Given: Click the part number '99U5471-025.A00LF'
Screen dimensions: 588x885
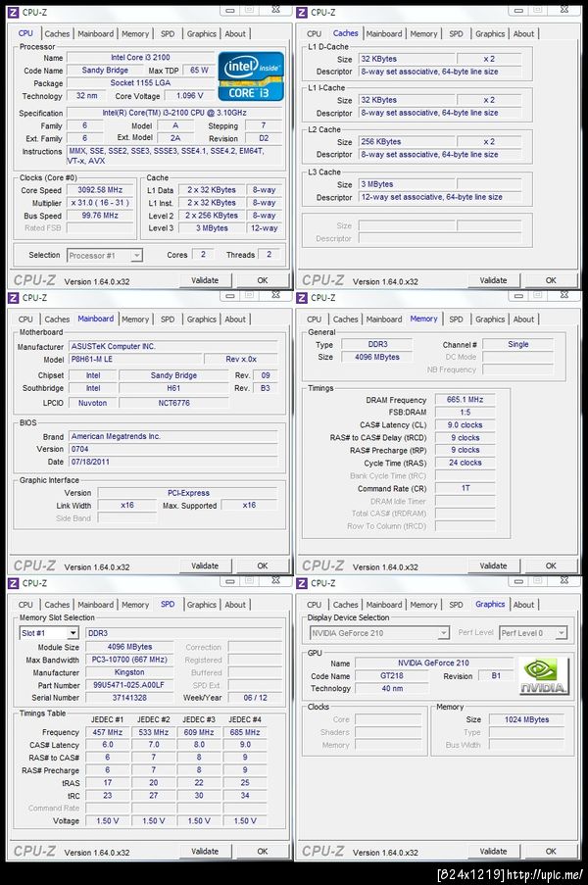Looking at the screenshot, I should click(129, 685).
